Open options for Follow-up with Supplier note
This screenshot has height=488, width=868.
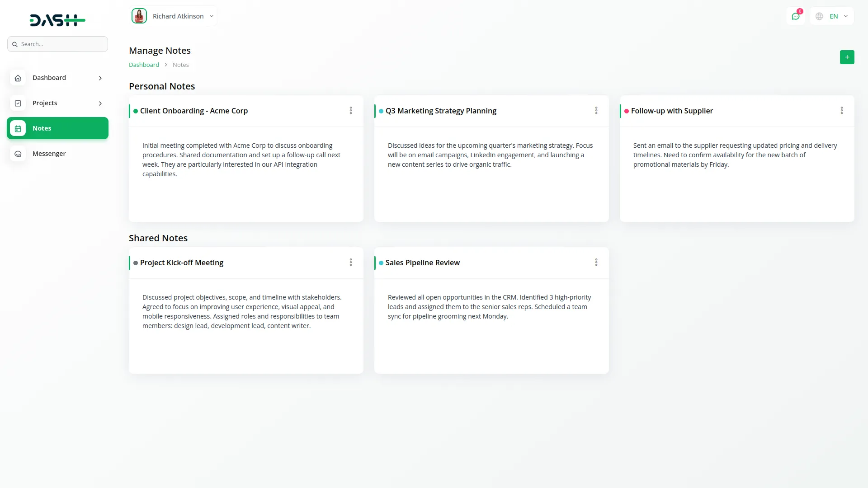(842, 111)
